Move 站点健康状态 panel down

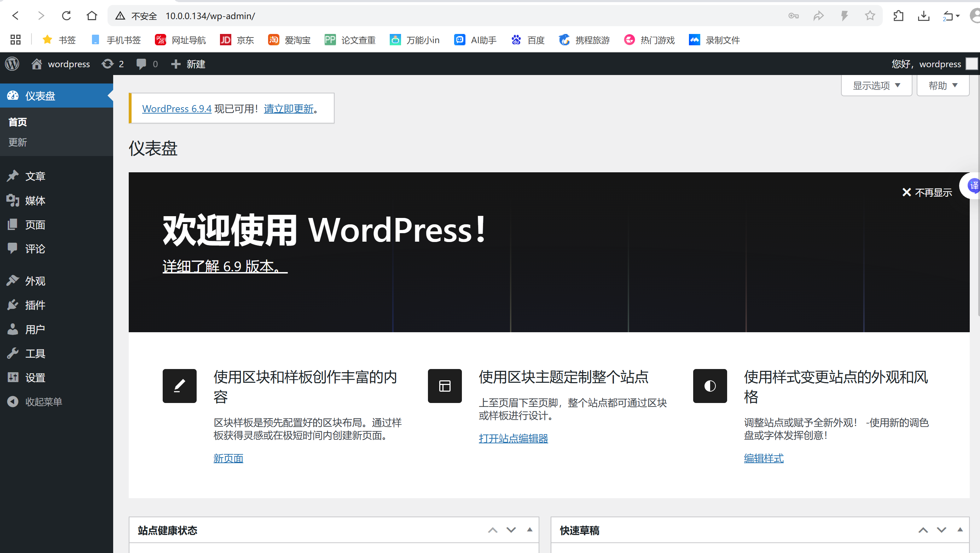pos(511,530)
